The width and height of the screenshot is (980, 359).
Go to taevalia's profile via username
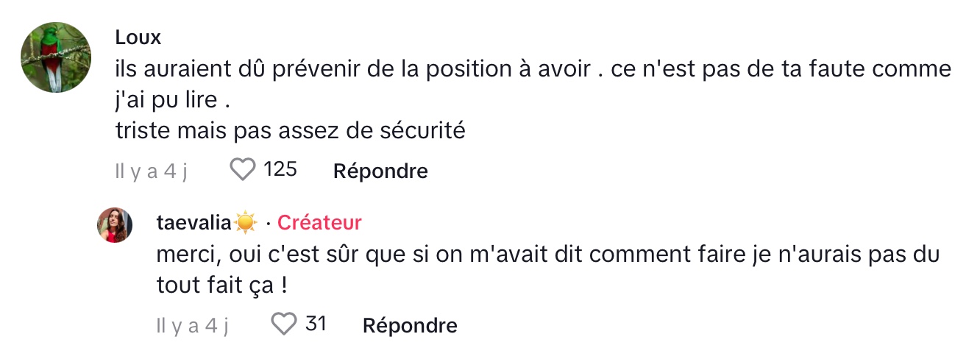coord(194,222)
